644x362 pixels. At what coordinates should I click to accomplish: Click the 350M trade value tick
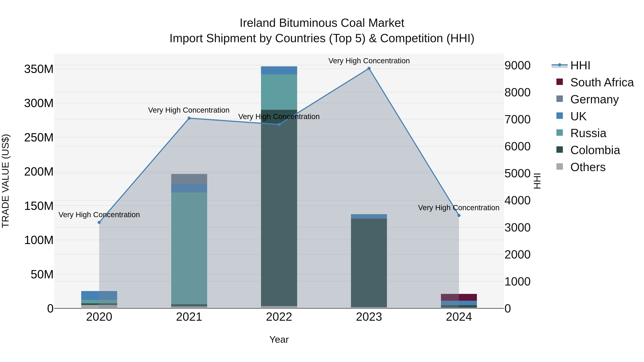[x=39, y=69]
